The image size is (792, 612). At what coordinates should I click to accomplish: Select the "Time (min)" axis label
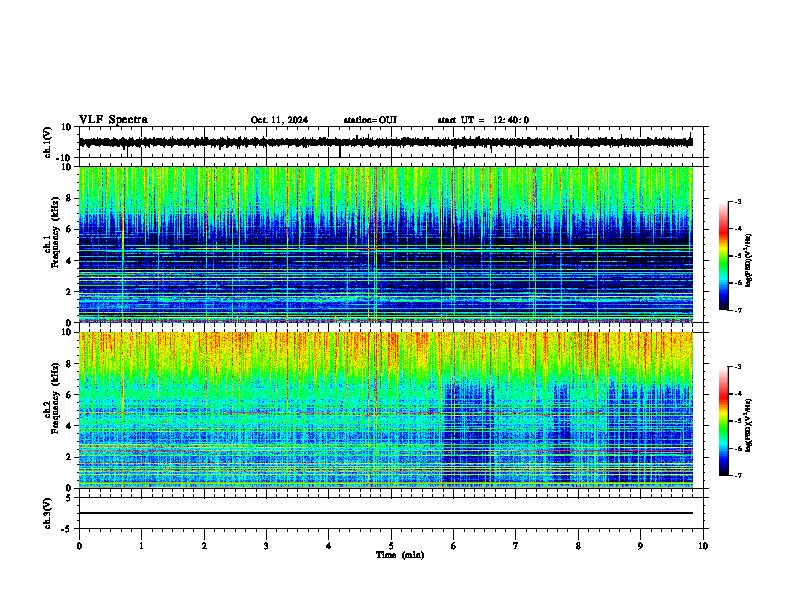(400, 555)
